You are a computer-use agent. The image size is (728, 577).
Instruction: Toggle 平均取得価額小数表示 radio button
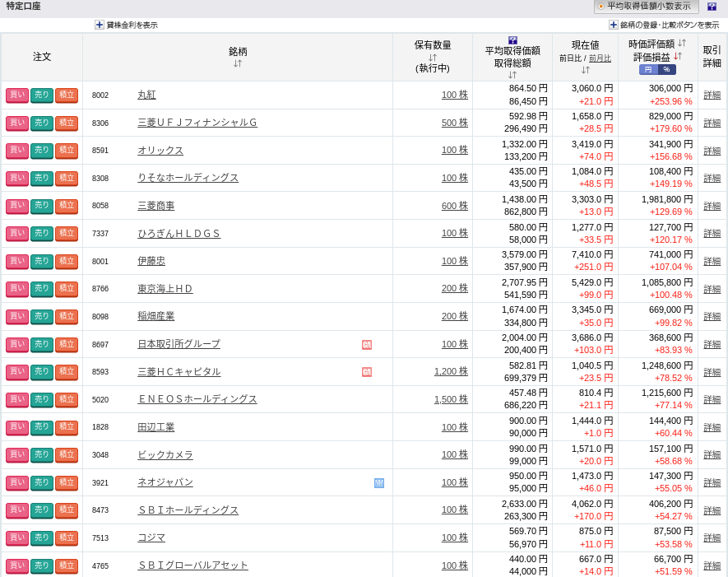click(600, 7)
